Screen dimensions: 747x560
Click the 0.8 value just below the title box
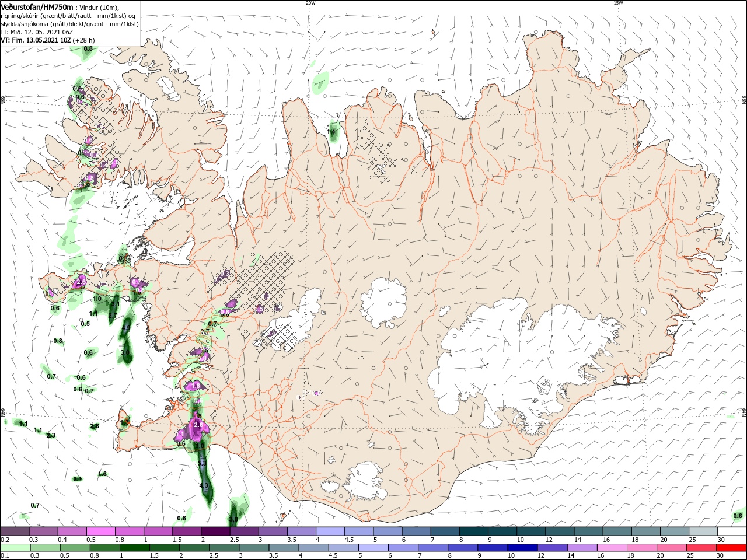[x=88, y=48]
